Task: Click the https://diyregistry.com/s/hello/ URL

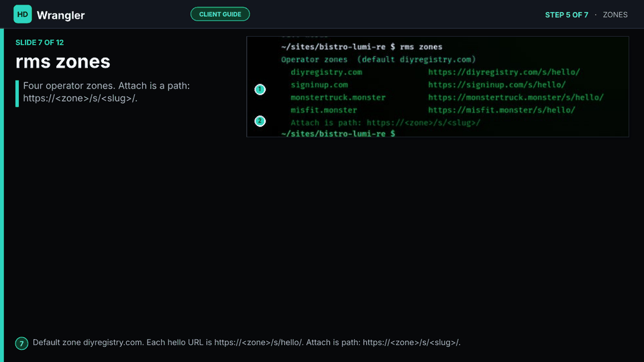Action: pyautogui.click(x=504, y=72)
